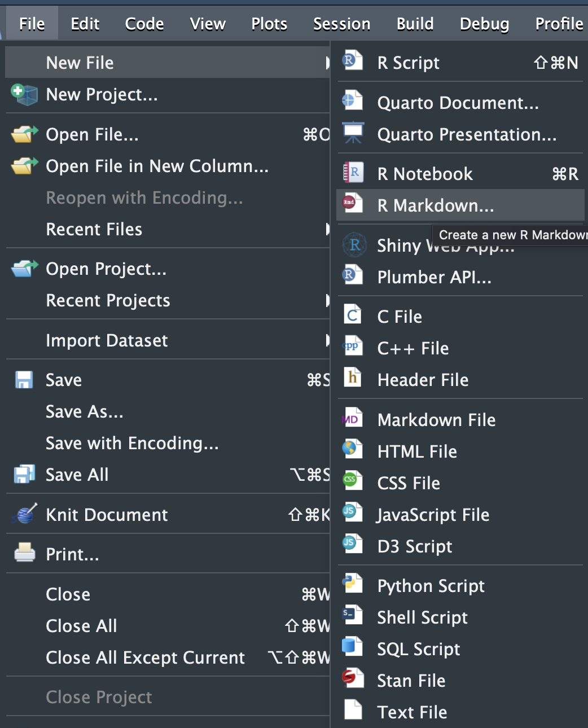Click the New Project cube icon
Image resolution: width=588 pixels, height=728 pixels.
(x=24, y=94)
